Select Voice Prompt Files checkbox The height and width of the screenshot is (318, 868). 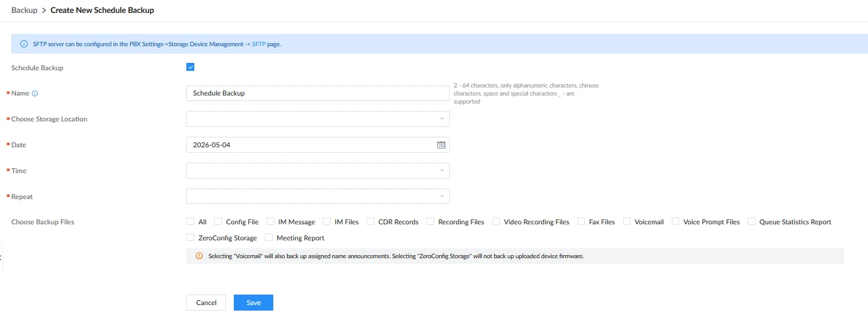tap(676, 221)
